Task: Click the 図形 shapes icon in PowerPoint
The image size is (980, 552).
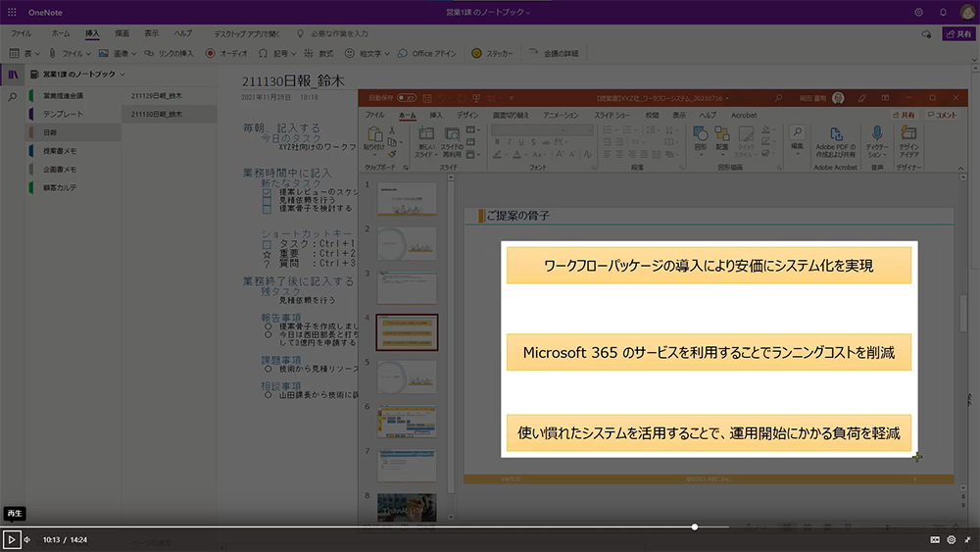Action: click(700, 133)
